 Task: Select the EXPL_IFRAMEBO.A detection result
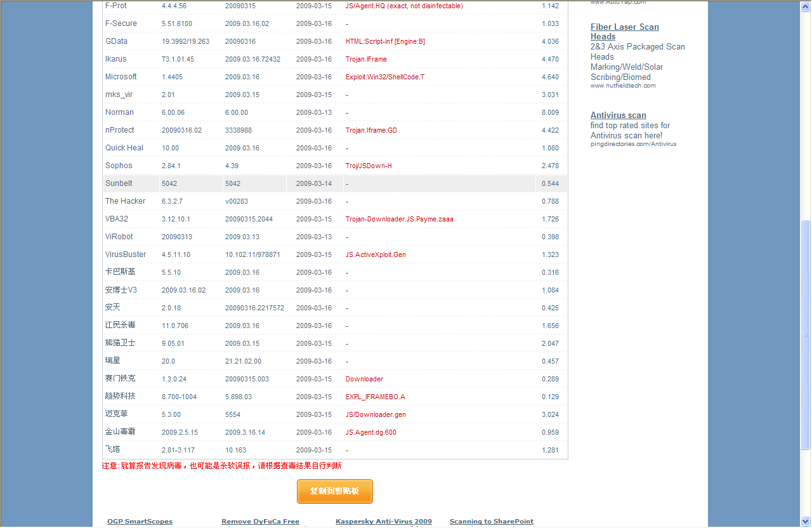[376, 397]
